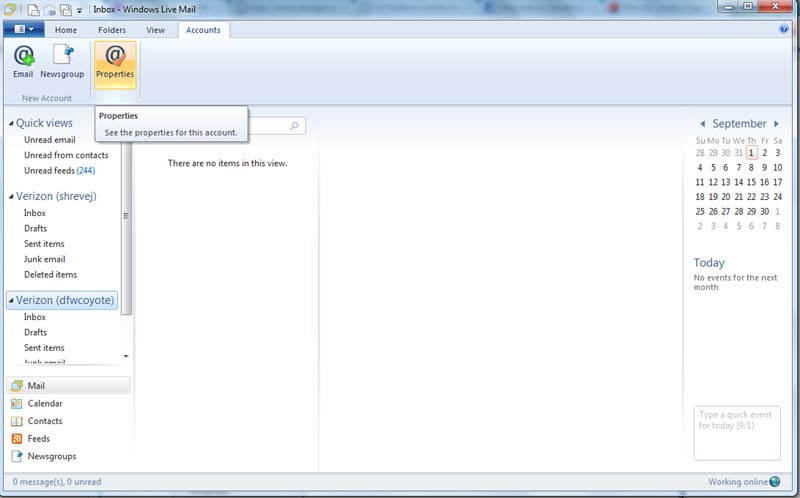Click the Working online status globe
The image size is (800, 498).
[x=774, y=482]
